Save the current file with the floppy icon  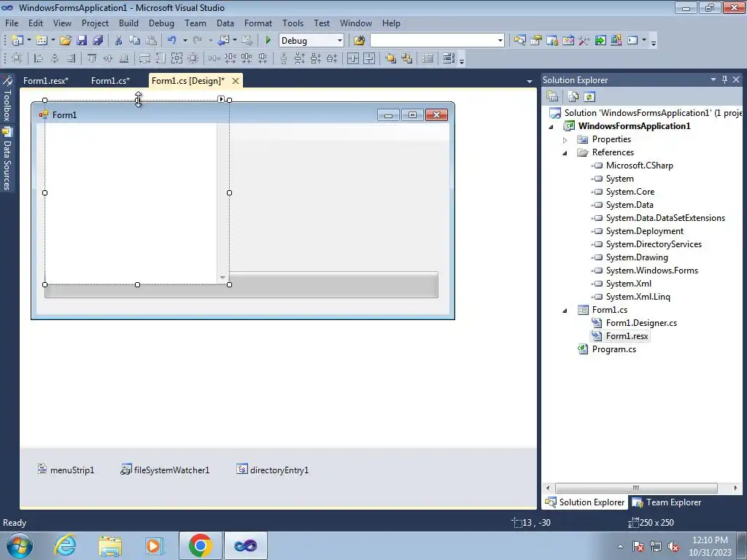click(82, 41)
